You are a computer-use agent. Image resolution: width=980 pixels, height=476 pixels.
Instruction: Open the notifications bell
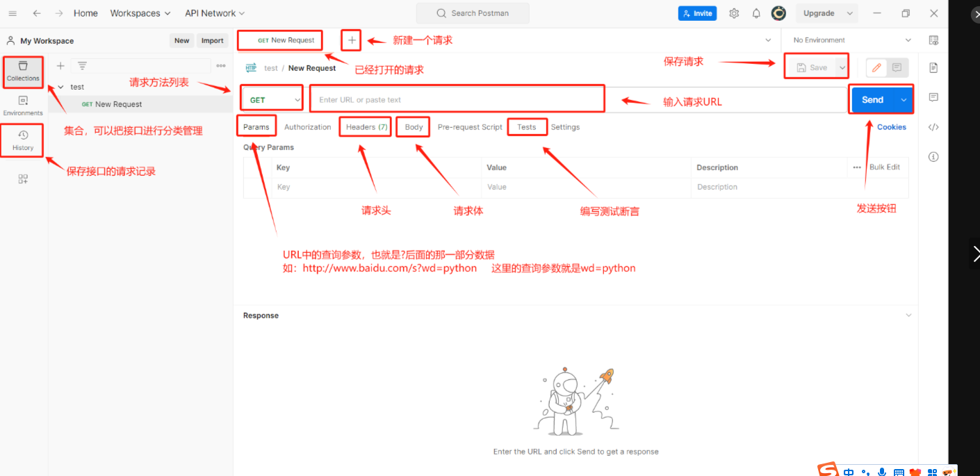click(x=756, y=13)
